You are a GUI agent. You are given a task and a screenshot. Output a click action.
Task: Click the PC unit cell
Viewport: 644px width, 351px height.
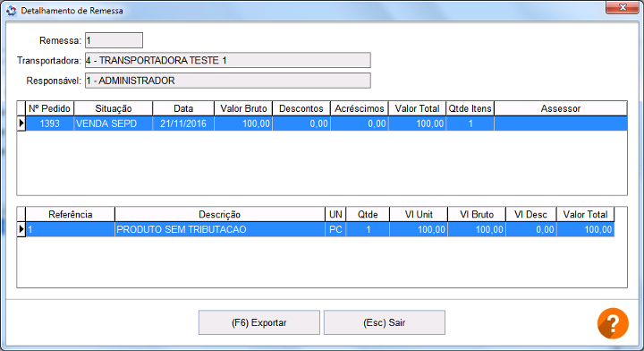(x=335, y=229)
